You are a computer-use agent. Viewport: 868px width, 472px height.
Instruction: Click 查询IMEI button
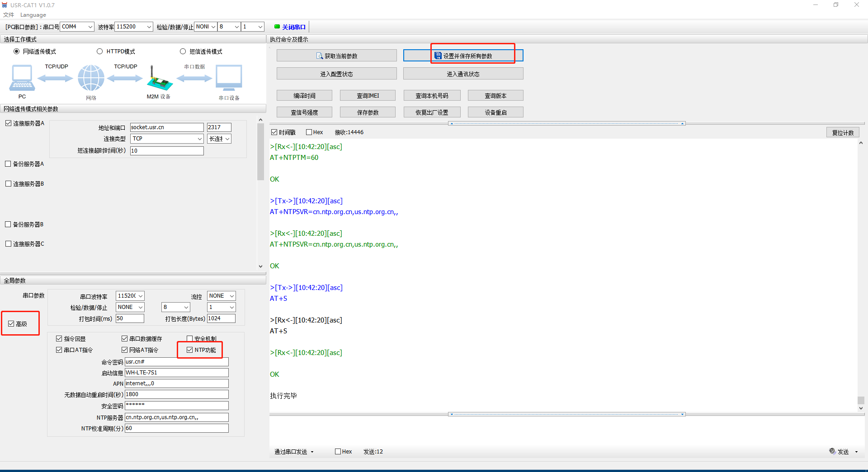pos(368,95)
